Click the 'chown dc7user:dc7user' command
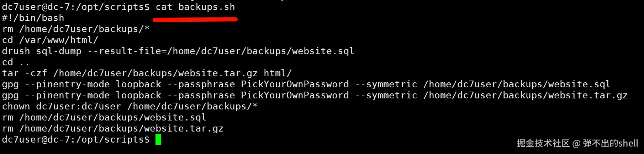This screenshot has width=644, height=154. pyautogui.click(x=62, y=106)
